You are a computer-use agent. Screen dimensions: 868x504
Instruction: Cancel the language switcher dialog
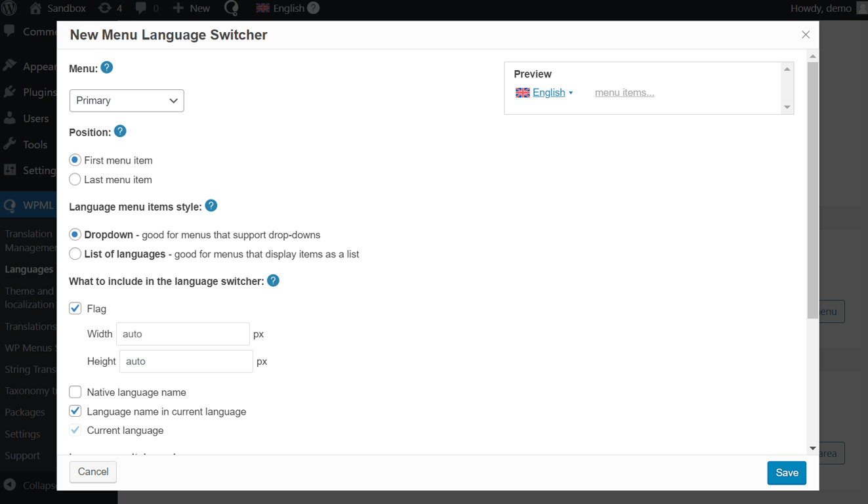click(93, 472)
